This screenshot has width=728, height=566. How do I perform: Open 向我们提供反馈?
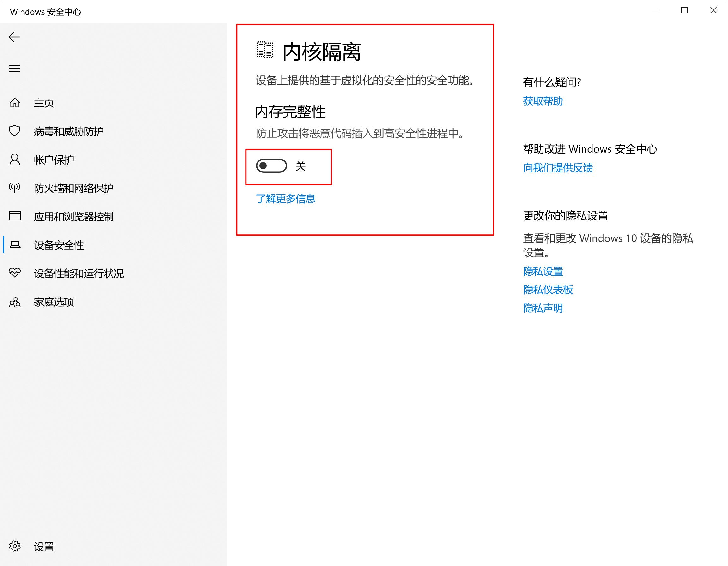pos(558,168)
